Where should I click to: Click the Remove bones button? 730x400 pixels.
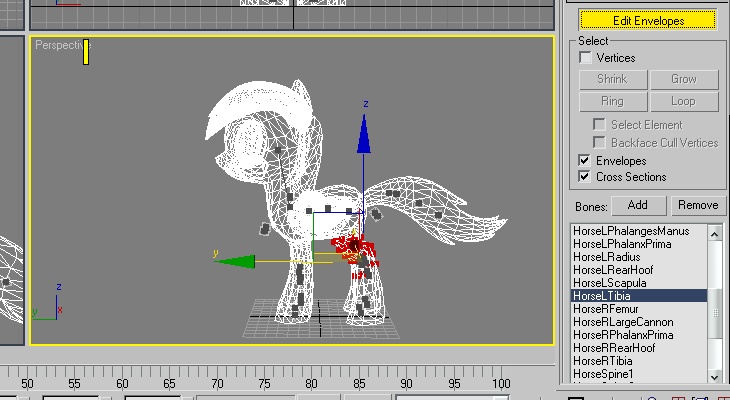698,205
